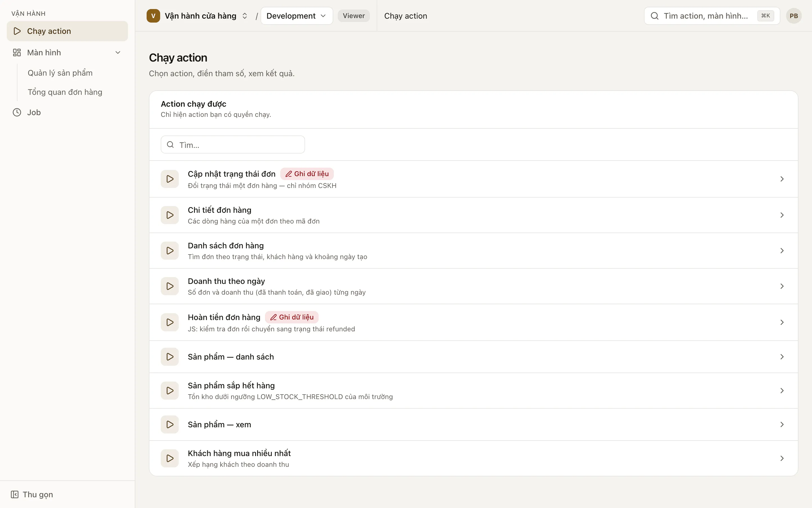Click the Viewer role badge
This screenshot has width=812, height=508.
354,16
